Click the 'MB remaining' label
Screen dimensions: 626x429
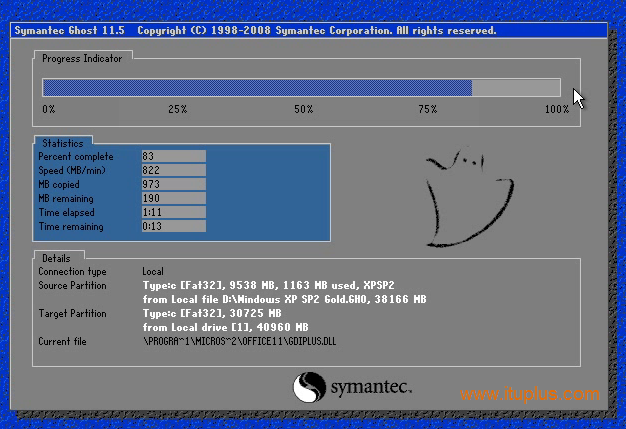(66, 198)
